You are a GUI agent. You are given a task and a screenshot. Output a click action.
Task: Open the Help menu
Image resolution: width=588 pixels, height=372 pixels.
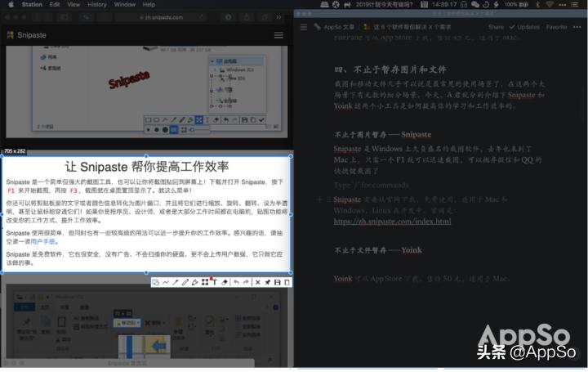(149, 5)
